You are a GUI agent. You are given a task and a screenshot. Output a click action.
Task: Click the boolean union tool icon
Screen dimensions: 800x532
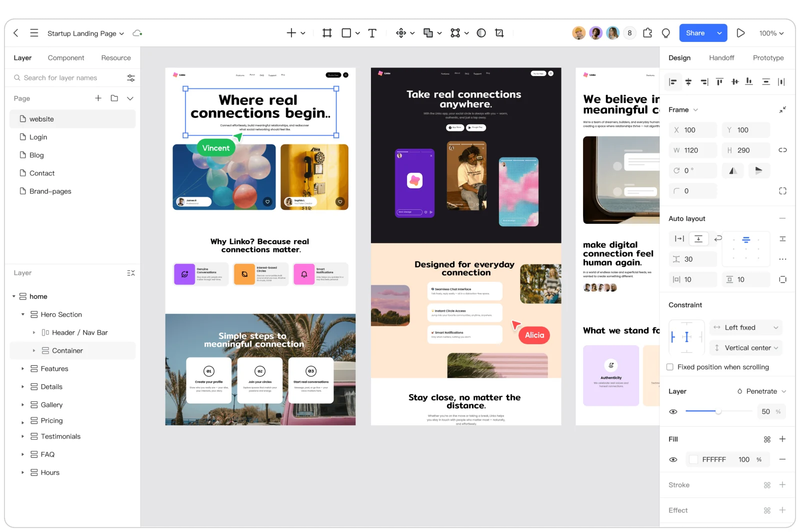[x=428, y=33]
